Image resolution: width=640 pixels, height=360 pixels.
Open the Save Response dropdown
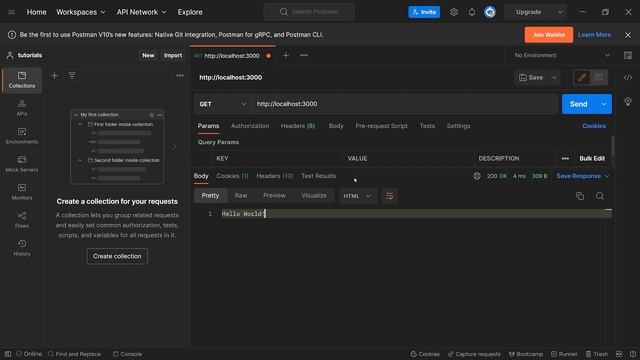(582, 176)
